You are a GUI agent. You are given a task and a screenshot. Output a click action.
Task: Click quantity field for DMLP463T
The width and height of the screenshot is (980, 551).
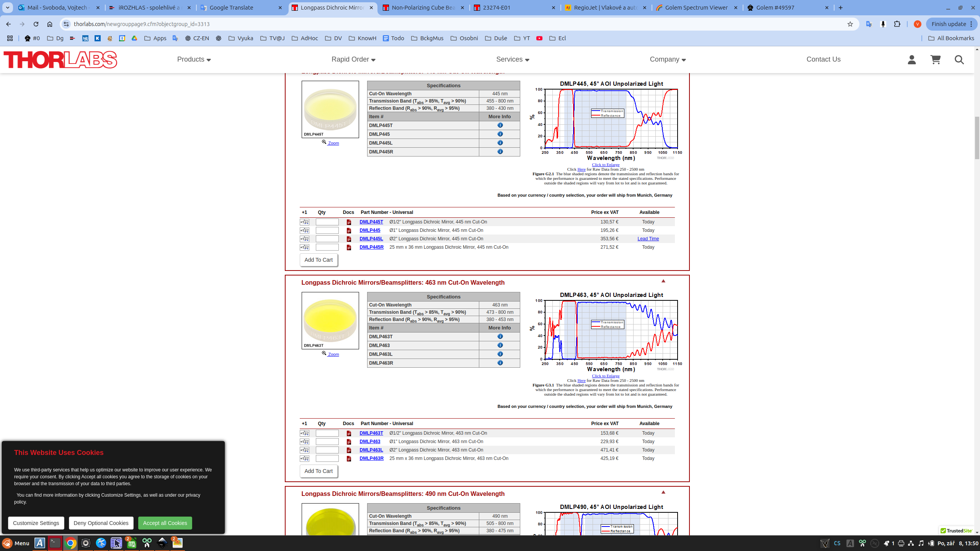click(327, 433)
